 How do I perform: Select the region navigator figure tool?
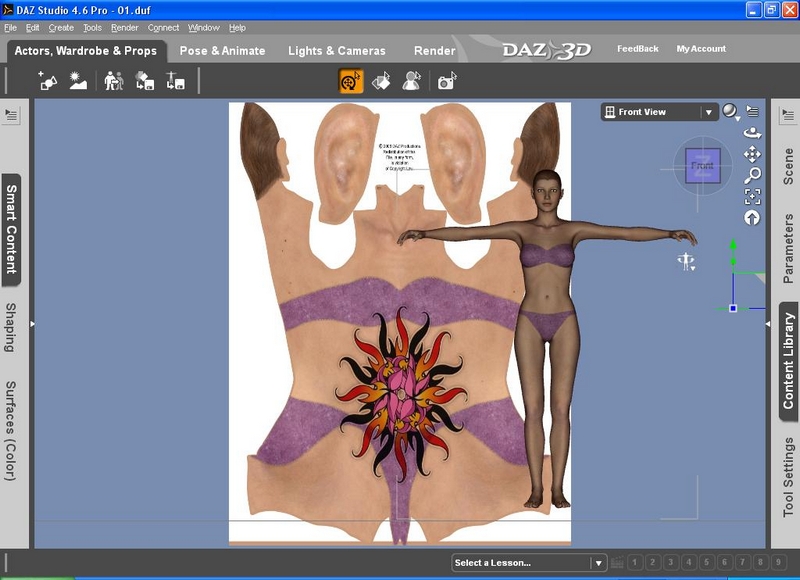coord(411,81)
